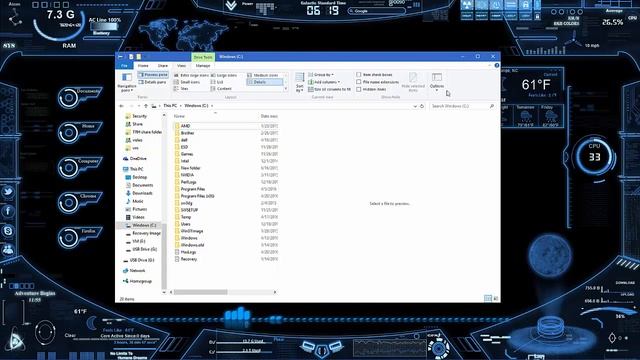The height and width of the screenshot is (360, 640).
Task: Expand the address bar history dropdown
Action: [x=415, y=106]
